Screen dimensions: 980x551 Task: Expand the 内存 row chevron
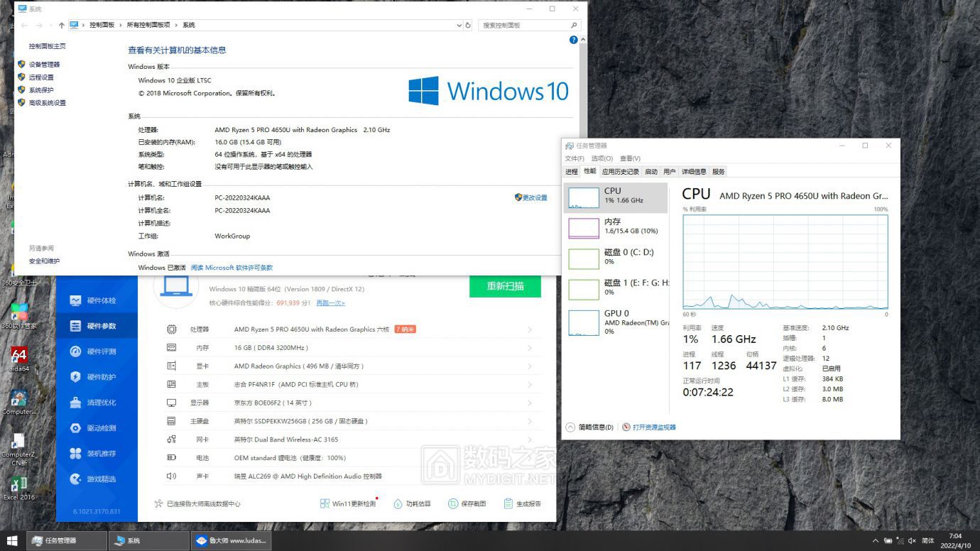[x=530, y=348]
